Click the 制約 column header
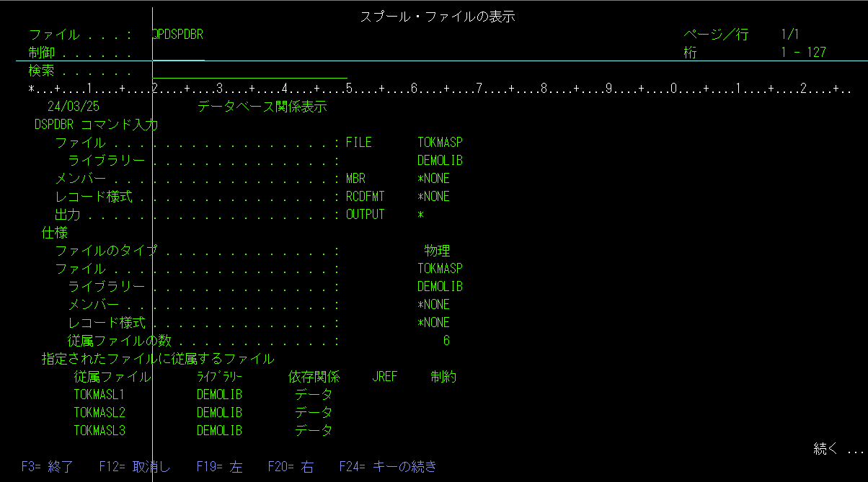Viewport: 868px width, 482px height. [443, 377]
